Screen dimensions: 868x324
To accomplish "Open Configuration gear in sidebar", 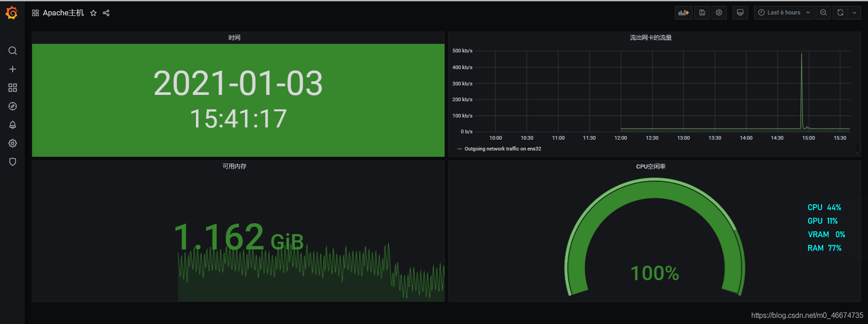I will pos(13,143).
